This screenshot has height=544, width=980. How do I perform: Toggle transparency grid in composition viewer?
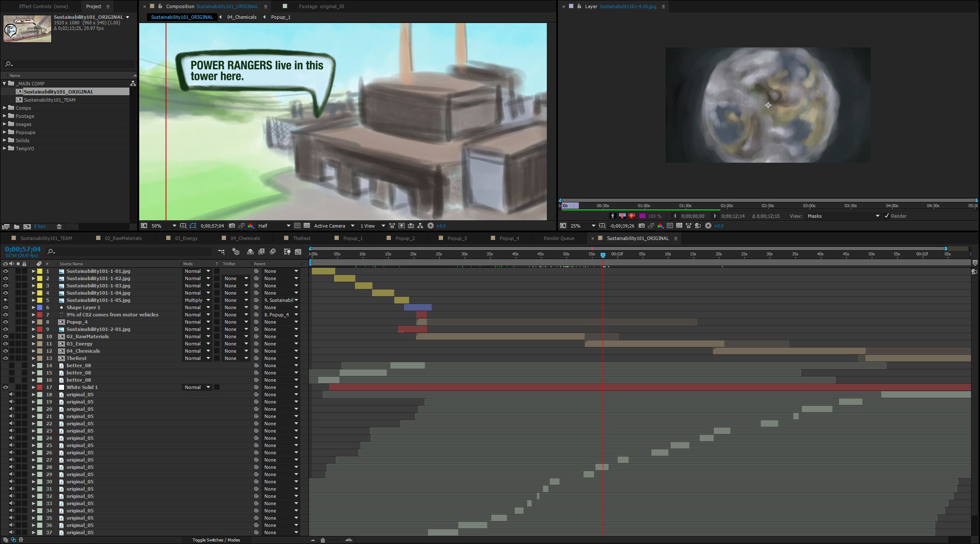click(306, 226)
